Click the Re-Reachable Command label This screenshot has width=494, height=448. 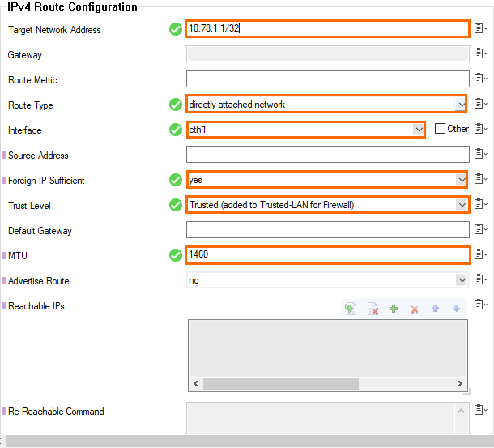[x=56, y=412]
